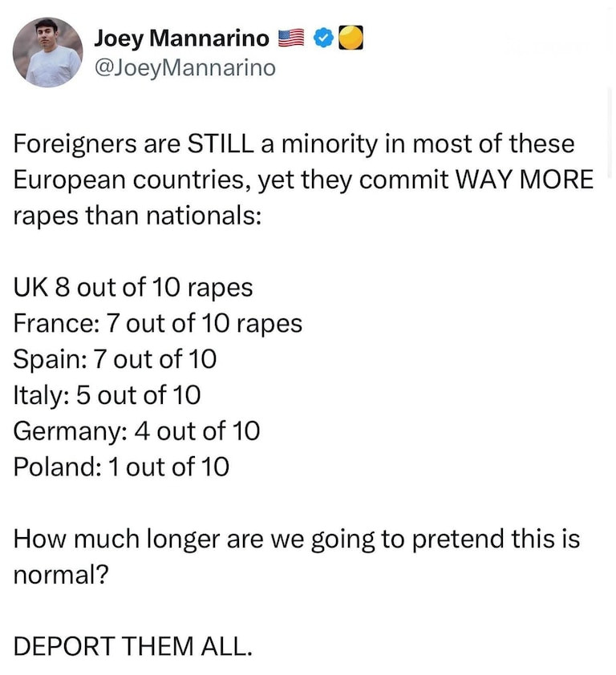This screenshot has width=616, height=675.
Task: Select the line starting with "Germany:"
Action: pyautogui.click(x=136, y=430)
